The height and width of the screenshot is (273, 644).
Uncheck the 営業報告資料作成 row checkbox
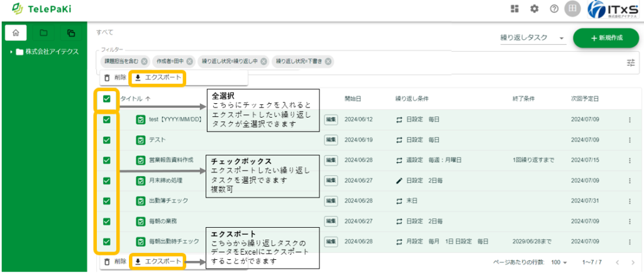point(107,160)
